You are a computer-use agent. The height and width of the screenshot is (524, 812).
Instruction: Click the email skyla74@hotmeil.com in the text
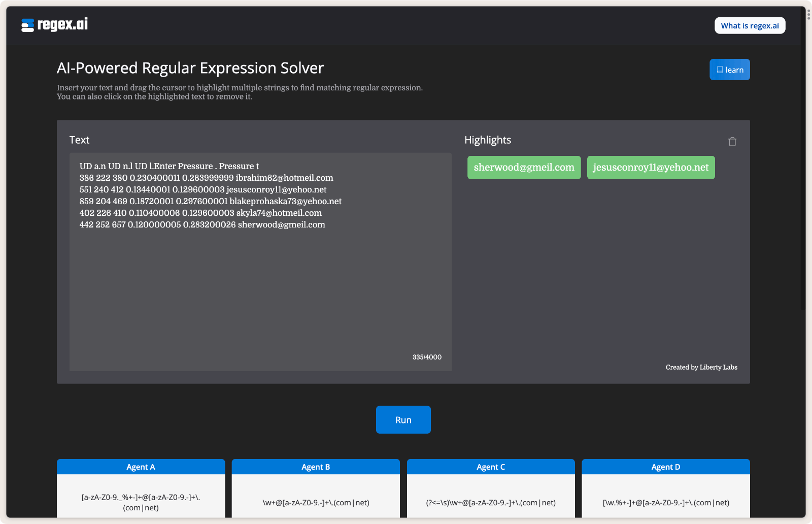tap(279, 213)
